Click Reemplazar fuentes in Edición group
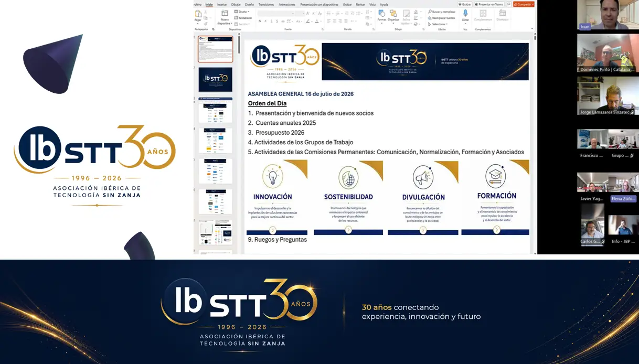639x364 pixels. (442, 18)
